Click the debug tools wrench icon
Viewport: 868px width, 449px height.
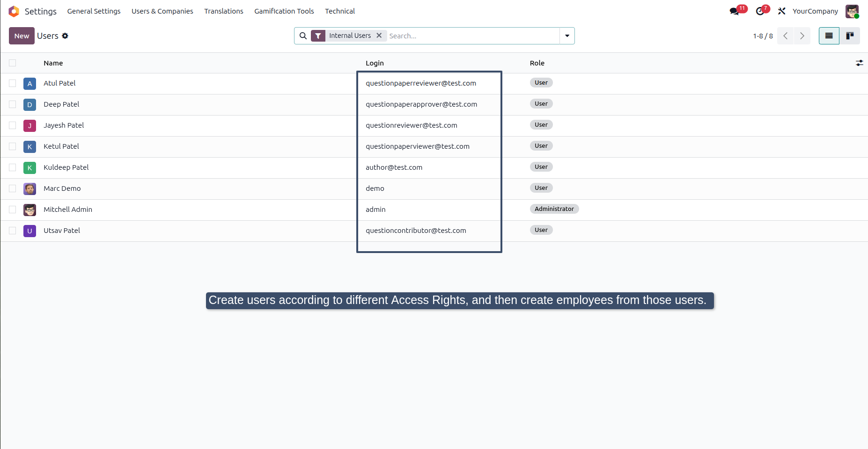(x=781, y=11)
